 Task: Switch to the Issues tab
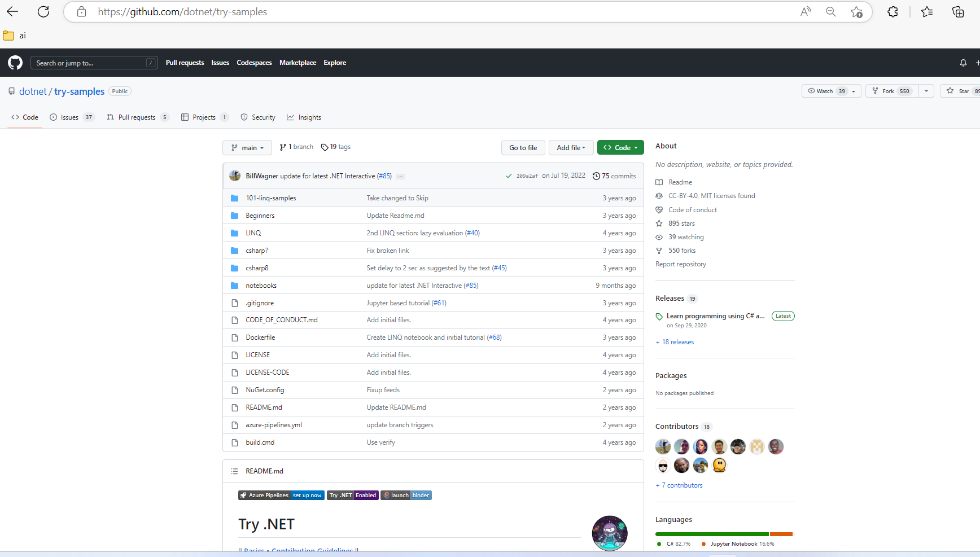click(x=72, y=117)
